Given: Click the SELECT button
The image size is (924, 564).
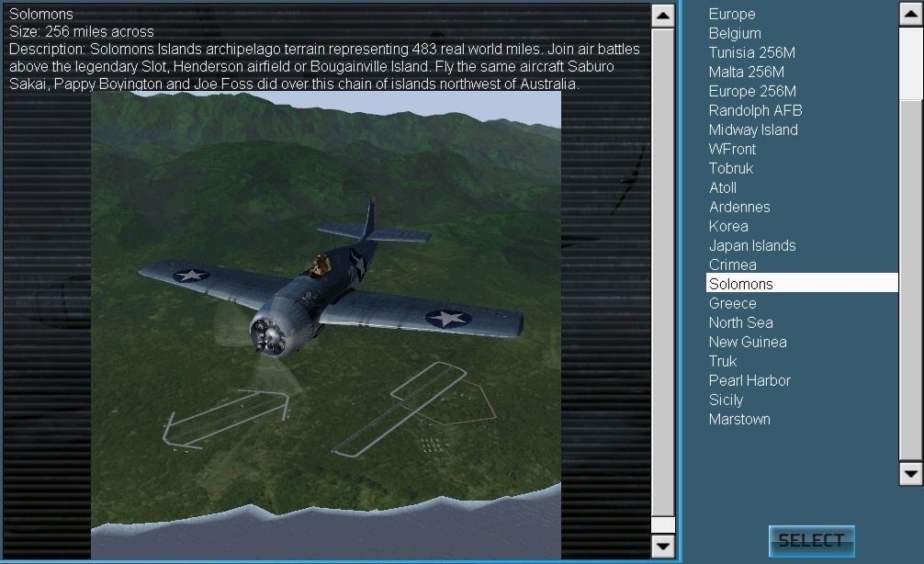Looking at the screenshot, I should pyautogui.click(x=811, y=540).
